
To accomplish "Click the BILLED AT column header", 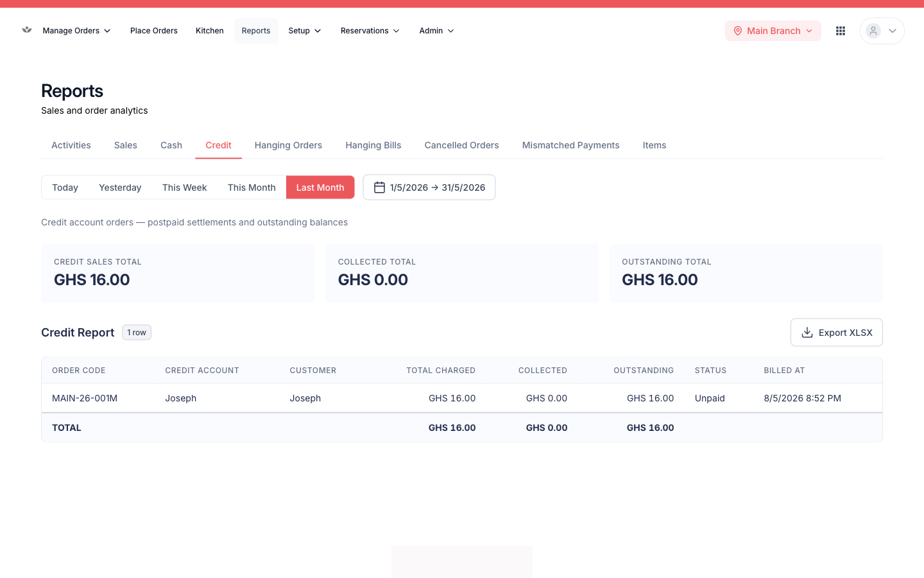I will (784, 371).
